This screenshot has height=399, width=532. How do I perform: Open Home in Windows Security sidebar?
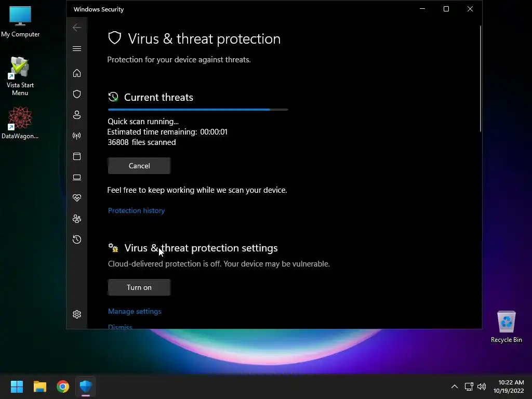(x=77, y=73)
